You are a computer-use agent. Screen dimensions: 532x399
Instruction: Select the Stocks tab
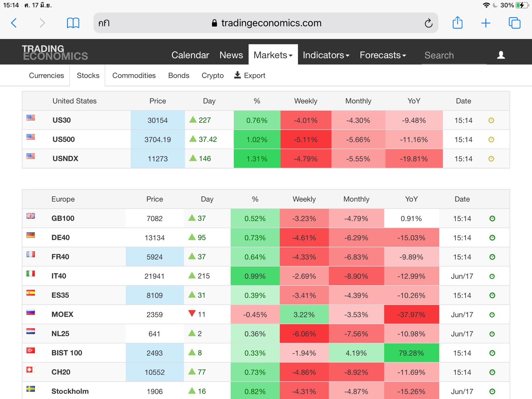(x=88, y=76)
